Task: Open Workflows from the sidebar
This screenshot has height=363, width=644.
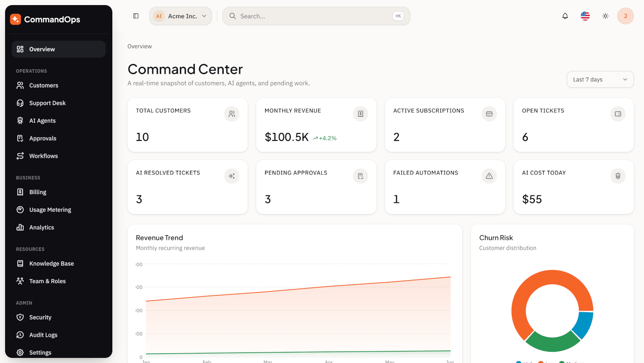Action: [59, 156]
